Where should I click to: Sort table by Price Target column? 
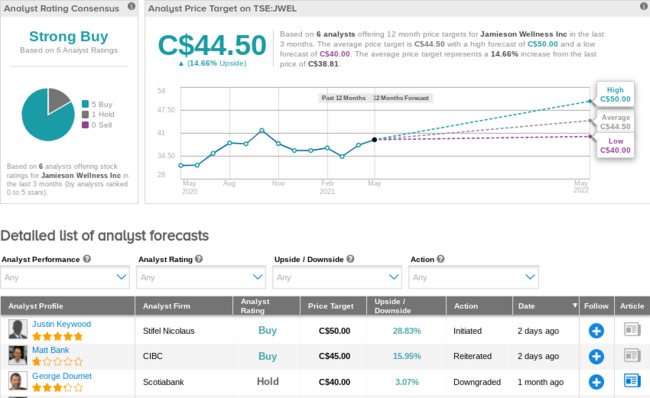pyautogui.click(x=331, y=306)
